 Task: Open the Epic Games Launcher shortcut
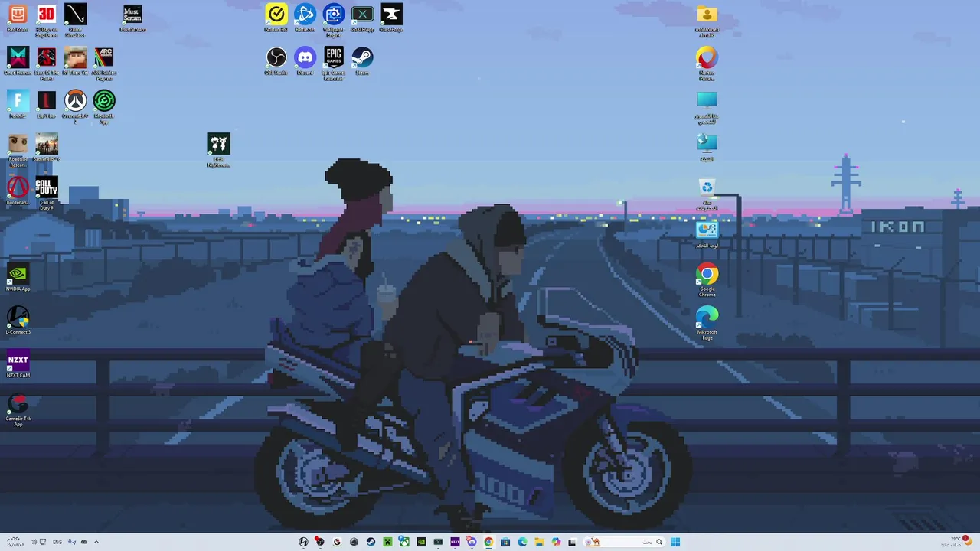coord(334,64)
